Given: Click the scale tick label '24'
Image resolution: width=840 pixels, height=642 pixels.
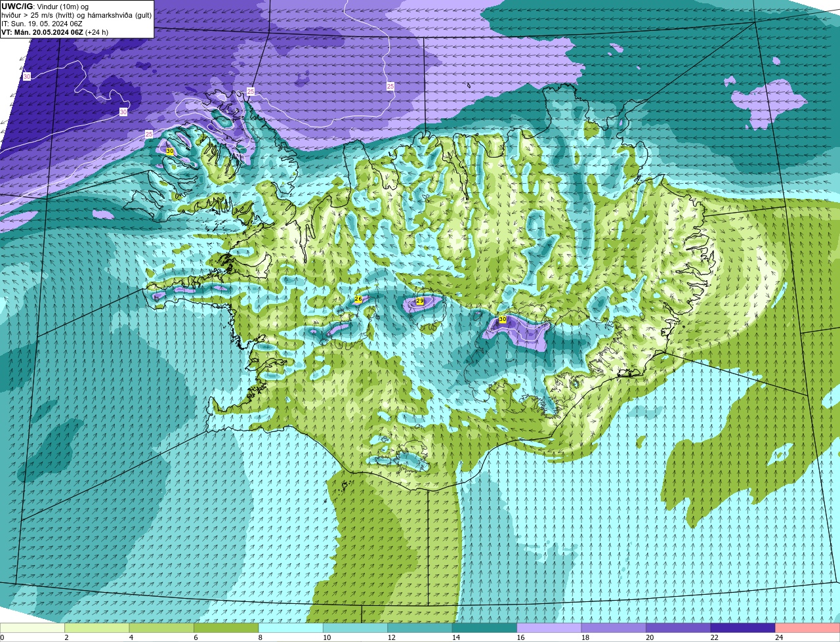Looking at the screenshot, I should tap(778, 637).
